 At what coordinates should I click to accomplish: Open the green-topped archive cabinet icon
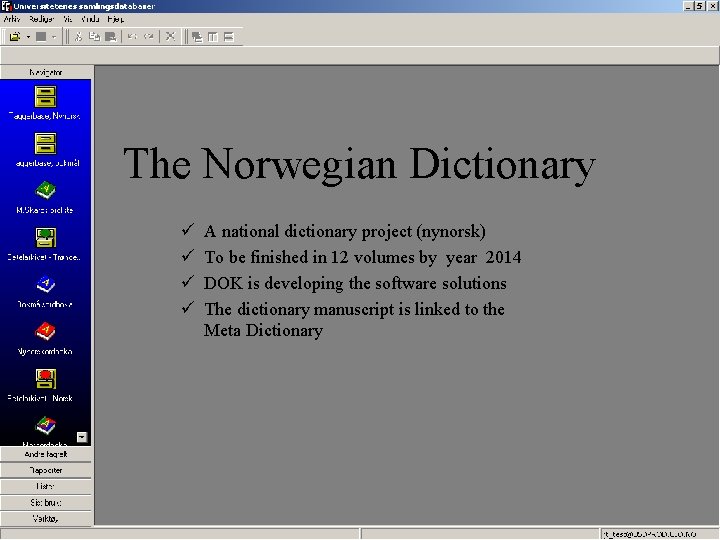[x=45, y=237]
